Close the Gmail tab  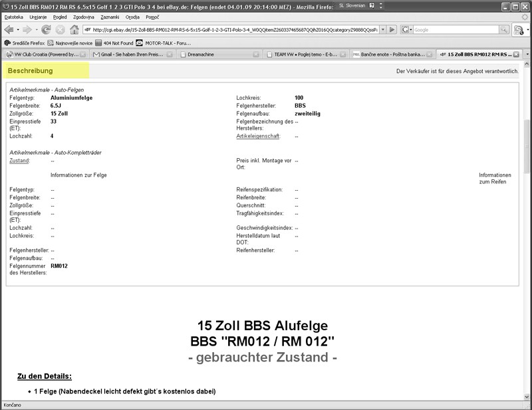(170, 54)
